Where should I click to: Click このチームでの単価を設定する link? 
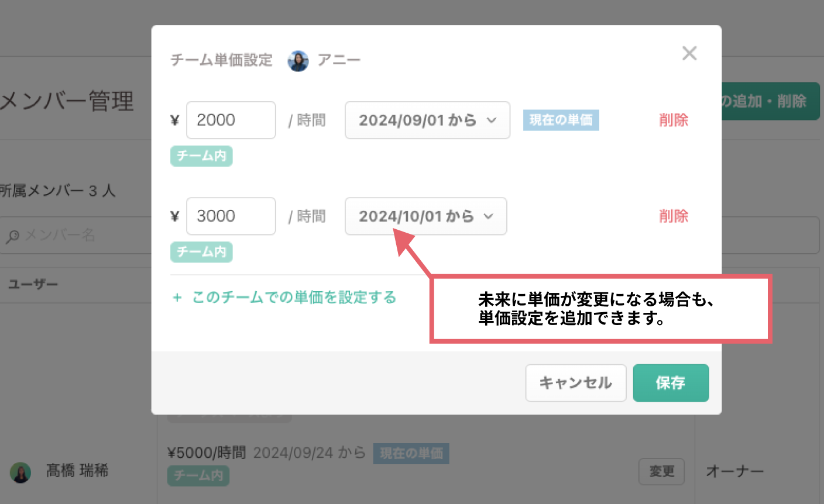point(294,298)
